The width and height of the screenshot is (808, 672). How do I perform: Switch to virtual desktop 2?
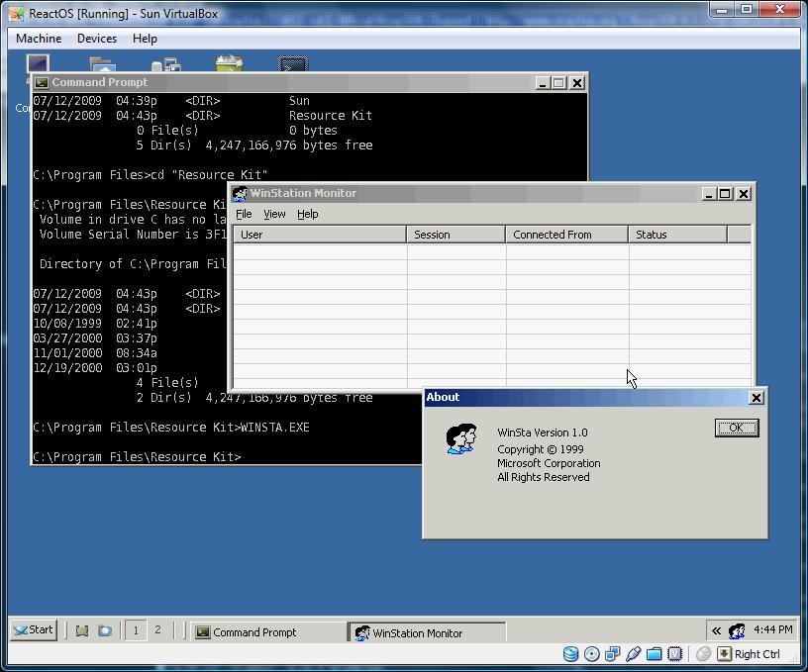tap(157, 630)
